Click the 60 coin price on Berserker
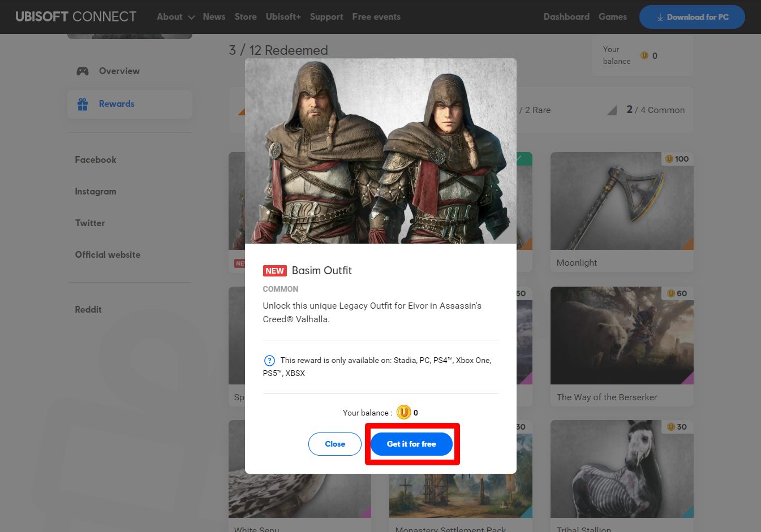The height and width of the screenshot is (532, 761). (677, 293)
